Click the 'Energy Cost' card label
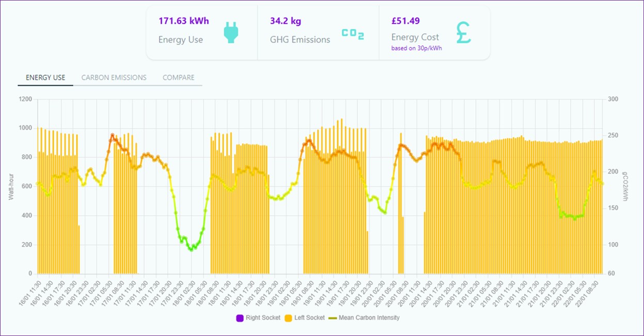This screenshot has height=336, width=644. click(x=415, y=37)
